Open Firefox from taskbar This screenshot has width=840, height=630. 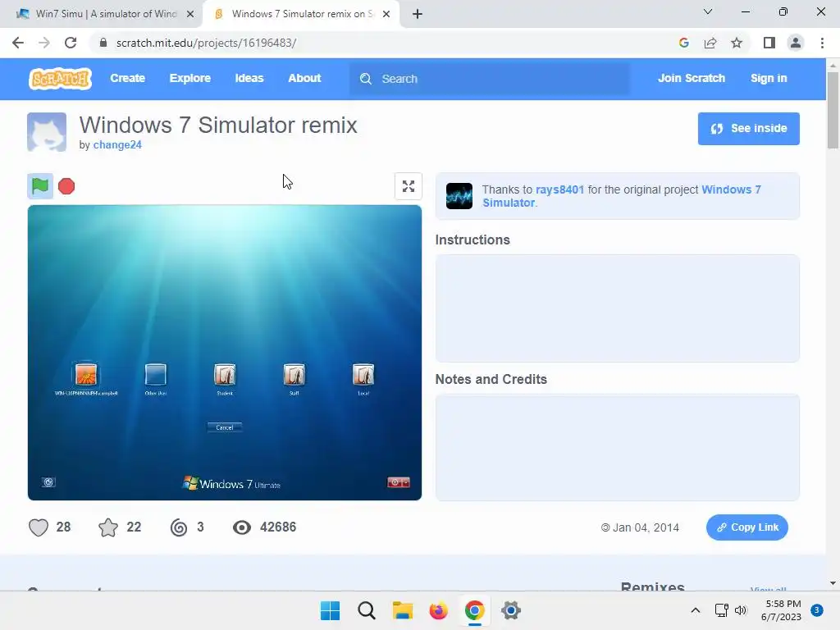click(438, 610)
